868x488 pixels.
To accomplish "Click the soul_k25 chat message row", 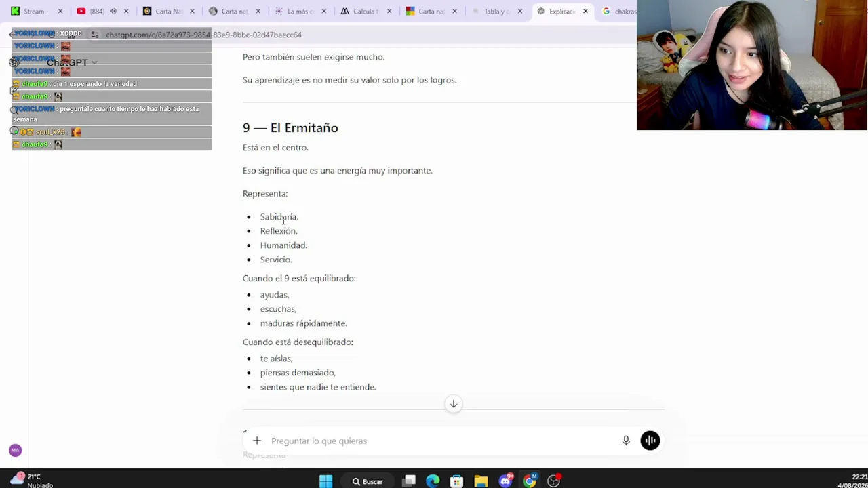I will click(x=111, y=131).
